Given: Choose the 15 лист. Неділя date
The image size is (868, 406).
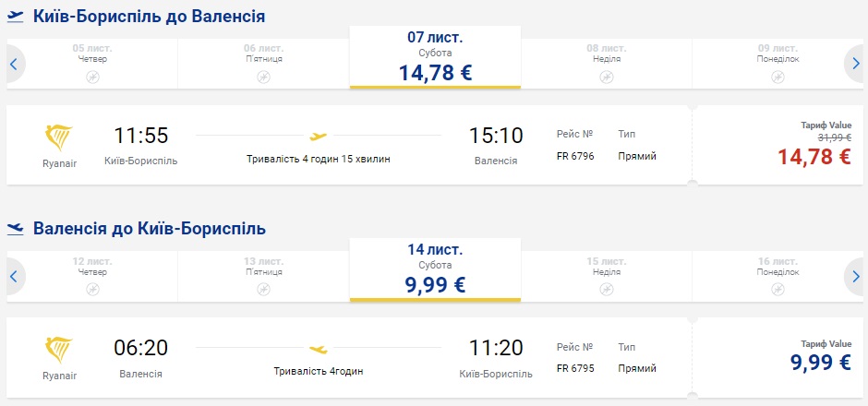Looking at the screenshot, I should click(607, 269).
